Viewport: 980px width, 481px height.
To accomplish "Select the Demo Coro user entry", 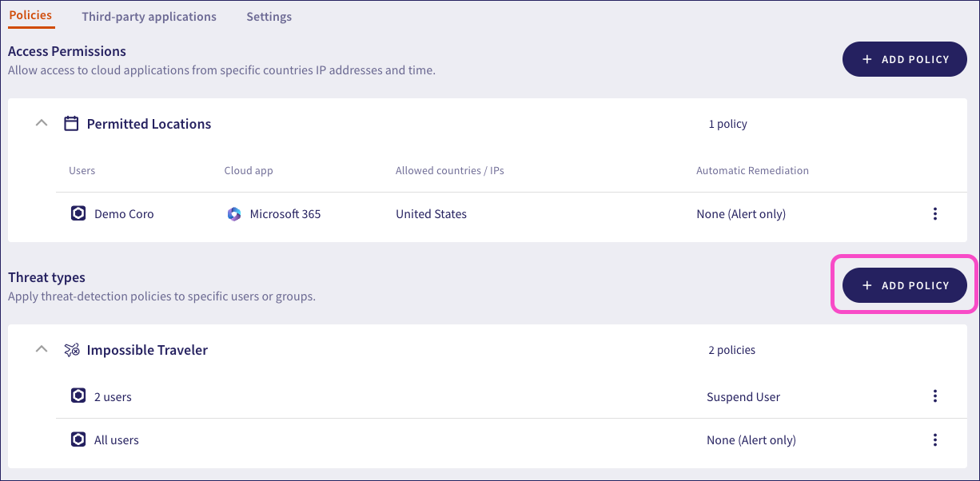I will (123, 213).
